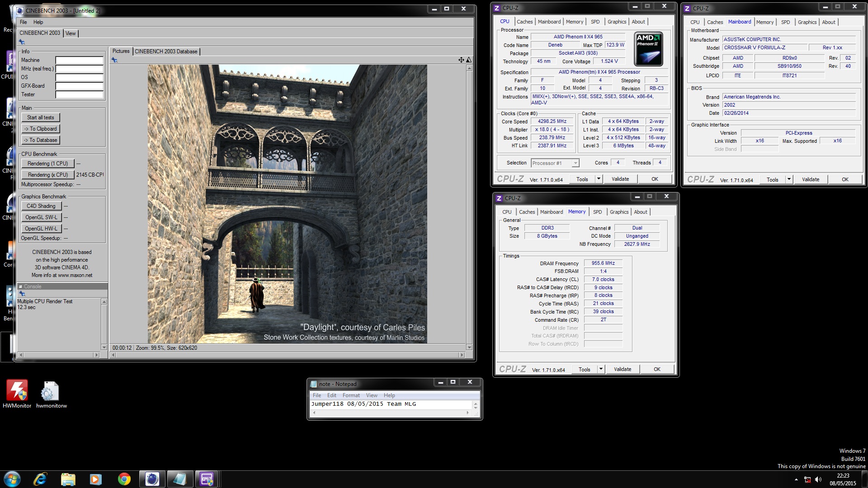The height and width of the screenshot is (488, 868).
Task: Click AMD Phenom II logo in CPU-Z
Action: (648, 49)
